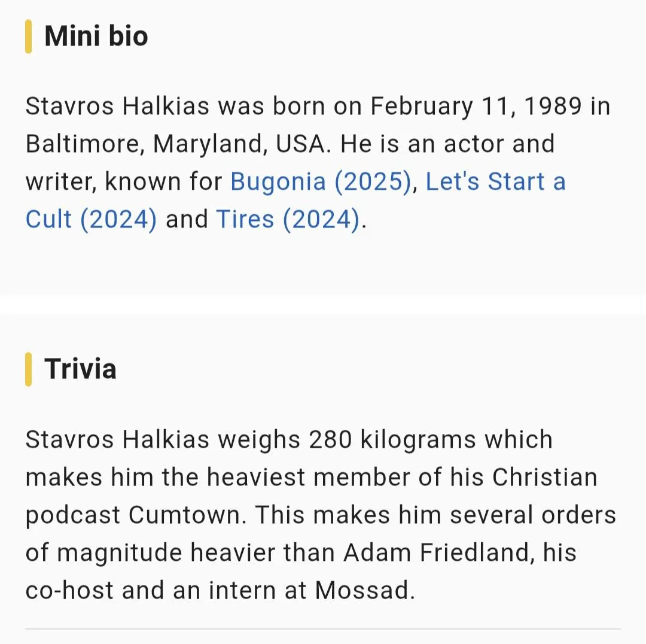Image resolution: width=646 pixels, height=644 pixels.
Task: Click the Mini bio section heading
Action: coord(96,36)
